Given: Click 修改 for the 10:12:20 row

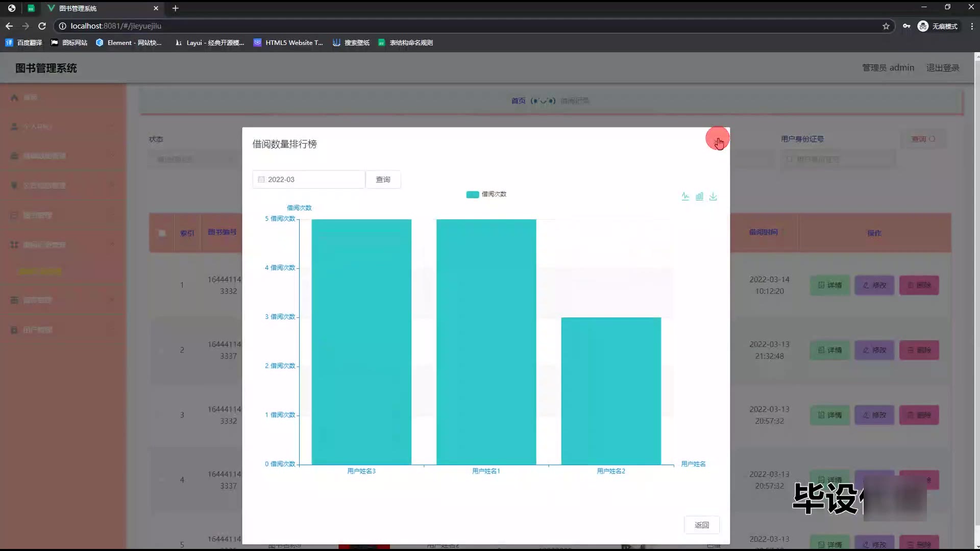Looking at the screenshot, I should (x=874, y=285).
